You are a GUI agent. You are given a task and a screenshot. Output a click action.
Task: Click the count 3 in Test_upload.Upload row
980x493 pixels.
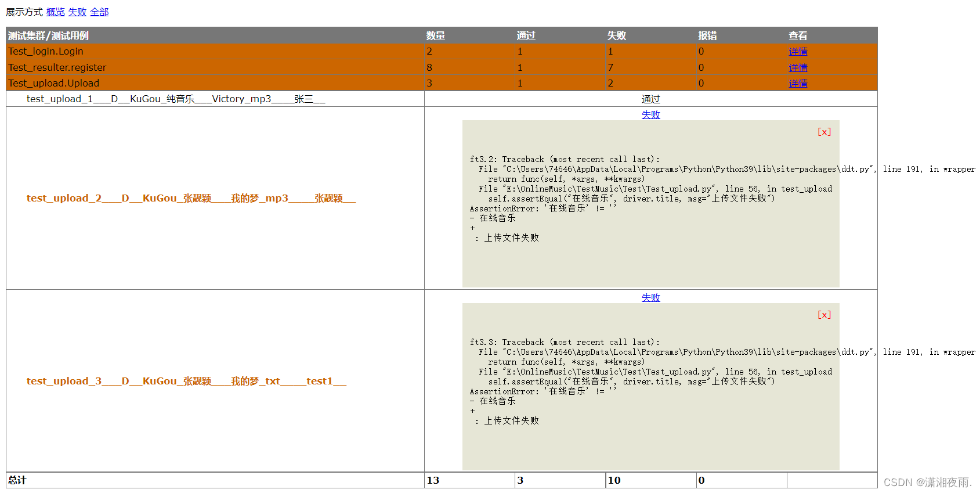coord(429,83)
